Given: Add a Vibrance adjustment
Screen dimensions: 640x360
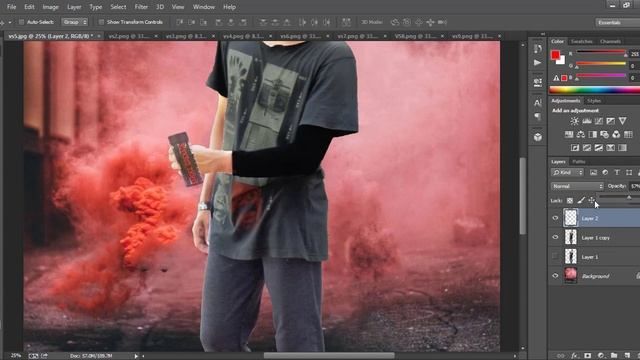Looking at the screenshot, I should pos(622,121).
